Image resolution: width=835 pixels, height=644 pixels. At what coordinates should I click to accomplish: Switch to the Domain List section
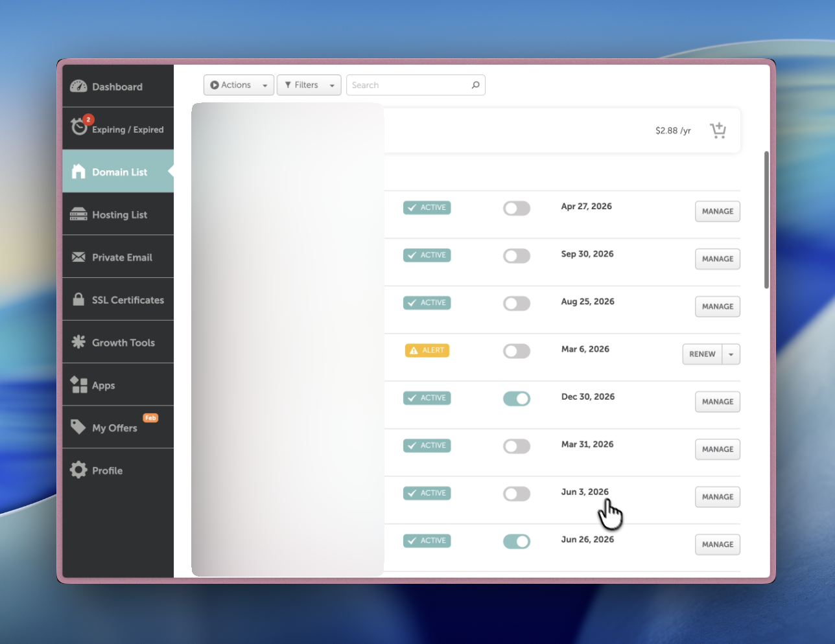point(78,171)
